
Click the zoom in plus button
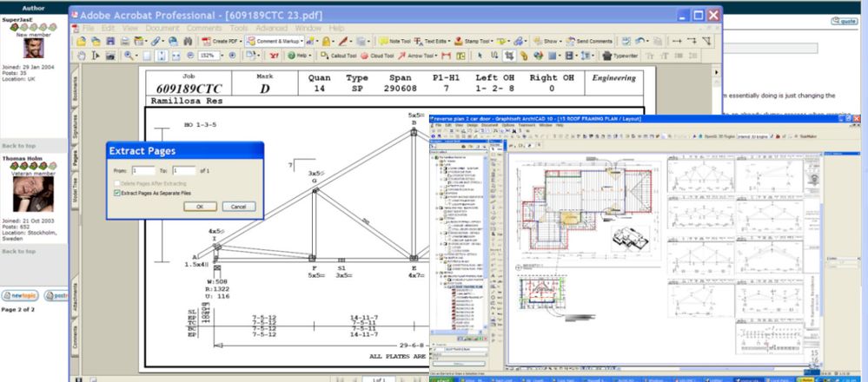click(x=232, y=56)
